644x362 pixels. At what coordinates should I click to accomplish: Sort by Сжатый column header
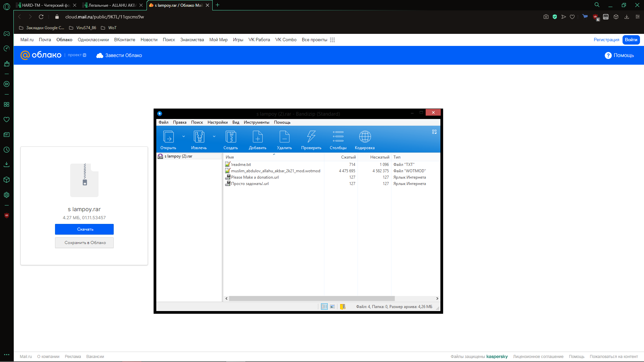(341, 157)
